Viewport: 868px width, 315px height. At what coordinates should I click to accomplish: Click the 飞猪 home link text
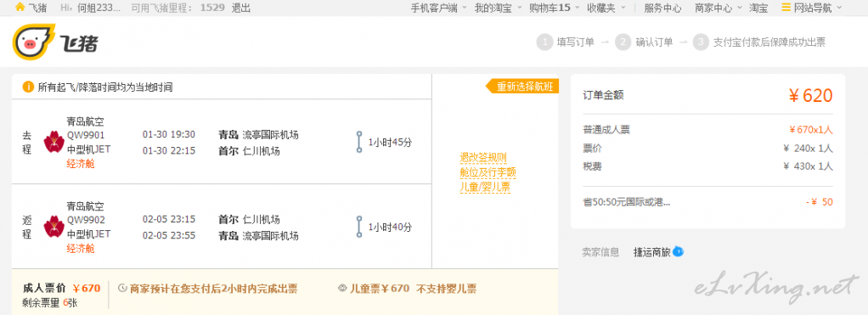coord(37,8)
